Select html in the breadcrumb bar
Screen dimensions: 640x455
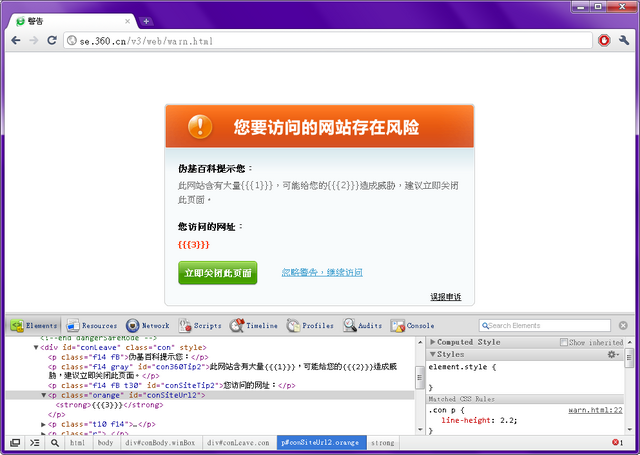click(x=78, y=442)
